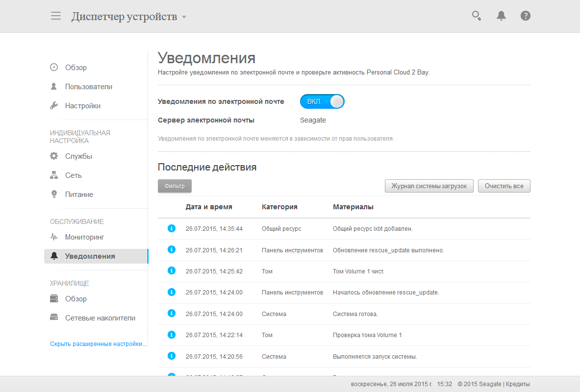This screenshot has height=392, width=580.
Task: Expand the Диспетчер устройств dropdown arrow
Action: [184, 17]
